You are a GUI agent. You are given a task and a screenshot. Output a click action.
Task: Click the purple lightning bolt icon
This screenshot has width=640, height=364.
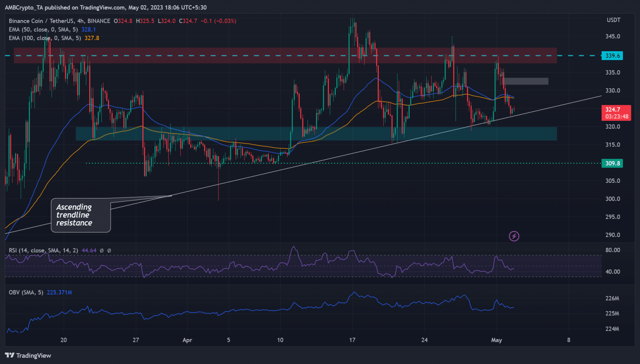(514, 236)
